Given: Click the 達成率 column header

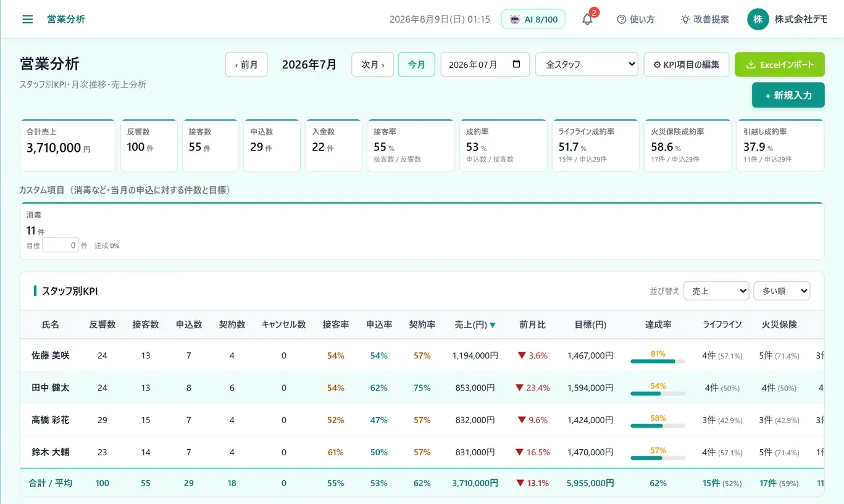Looking at the screenshot, I should (x=658, y=324).
